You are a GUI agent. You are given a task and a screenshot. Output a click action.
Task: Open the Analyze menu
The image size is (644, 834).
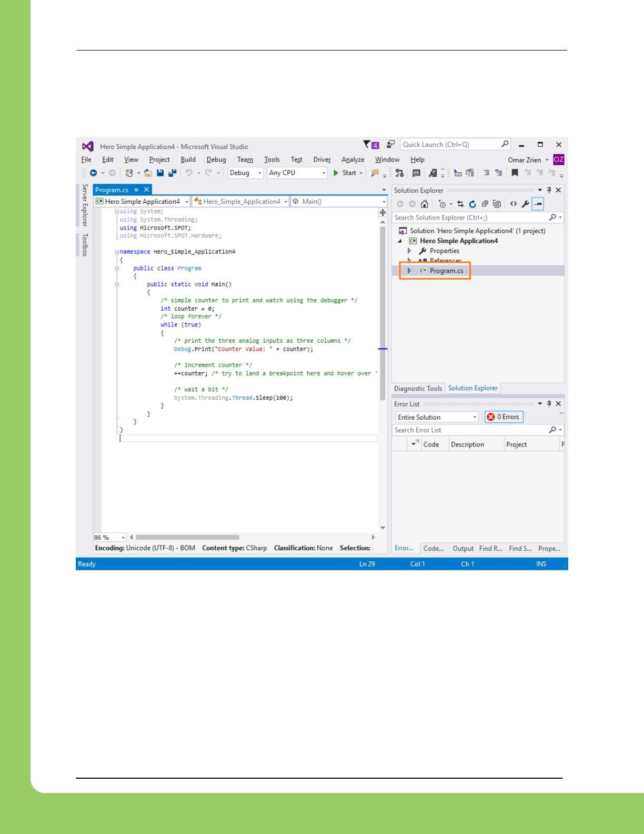pyautogui.click(x=353, y=160)
